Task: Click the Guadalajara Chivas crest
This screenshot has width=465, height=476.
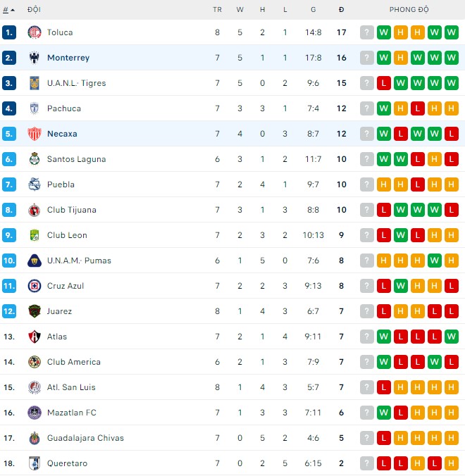Action: (x=34, y=438)
